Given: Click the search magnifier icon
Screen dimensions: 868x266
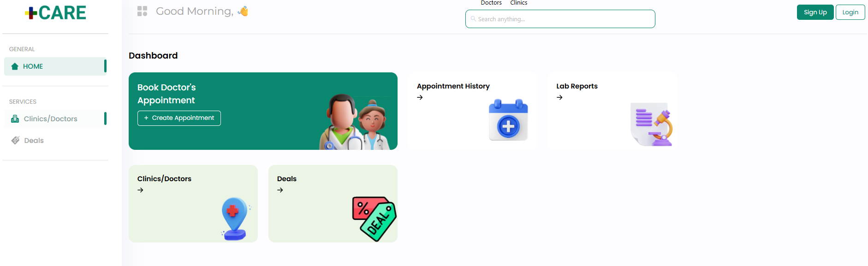Looking at the screenshot, I should pos(473,19).
